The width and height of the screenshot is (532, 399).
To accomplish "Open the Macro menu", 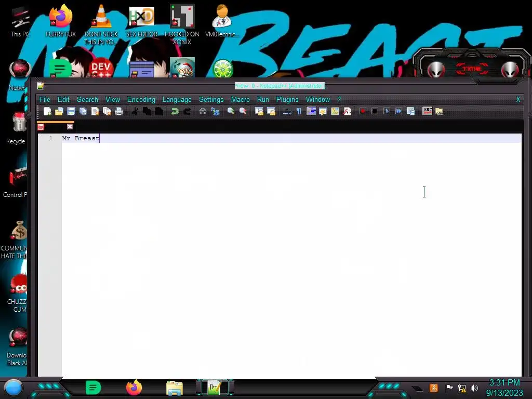I will (x=240, y=99).
